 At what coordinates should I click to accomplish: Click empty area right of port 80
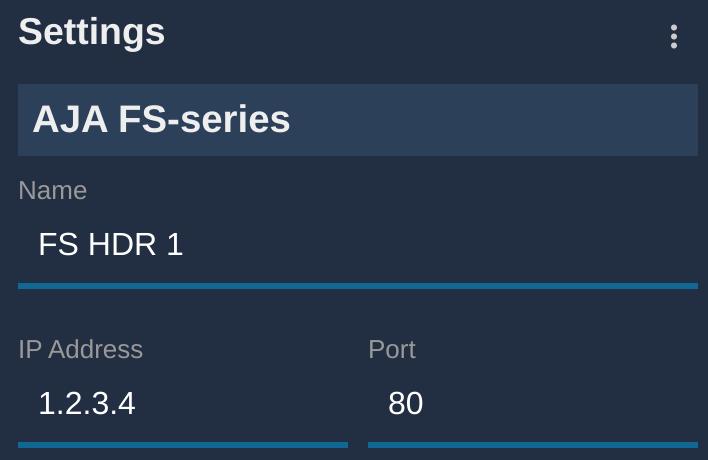click(560, 403)
